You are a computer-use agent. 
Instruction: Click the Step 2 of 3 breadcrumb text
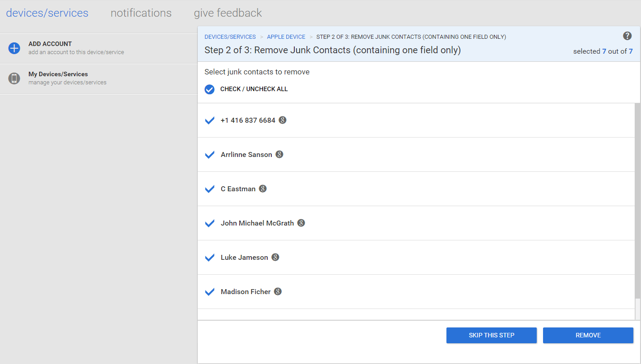[411, 37]
